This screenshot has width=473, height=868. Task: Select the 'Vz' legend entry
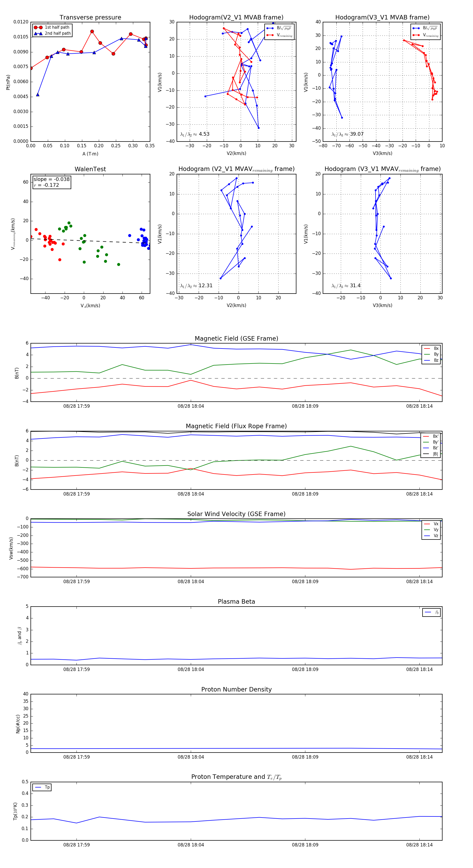click(431, 536)
